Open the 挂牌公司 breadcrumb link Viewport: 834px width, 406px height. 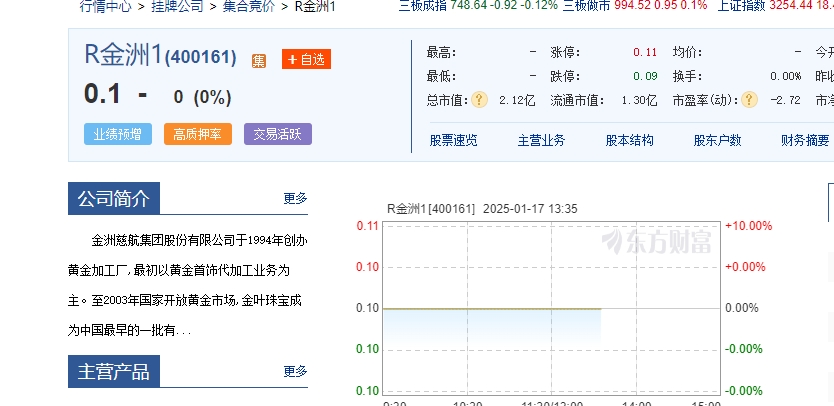(177, 6)
